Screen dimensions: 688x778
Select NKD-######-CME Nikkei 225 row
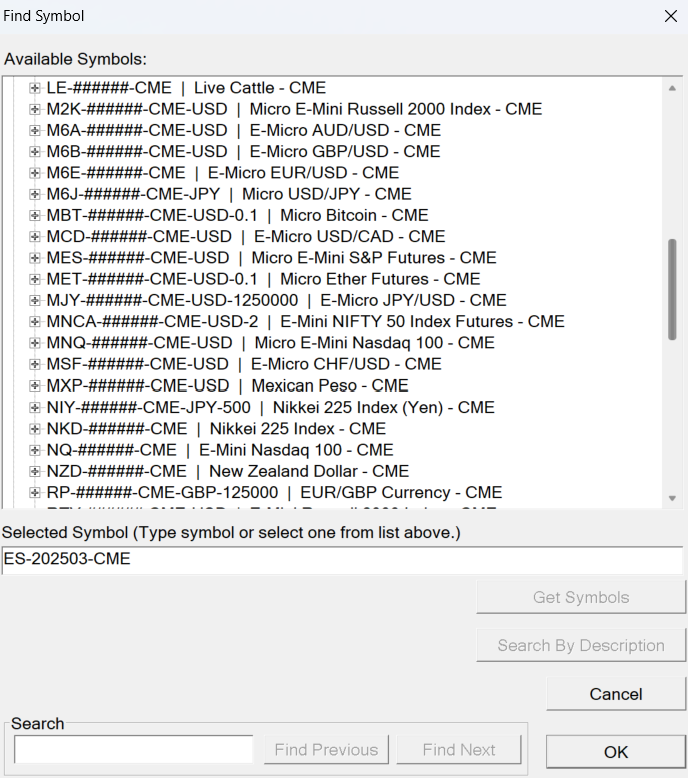pos(216,429)
